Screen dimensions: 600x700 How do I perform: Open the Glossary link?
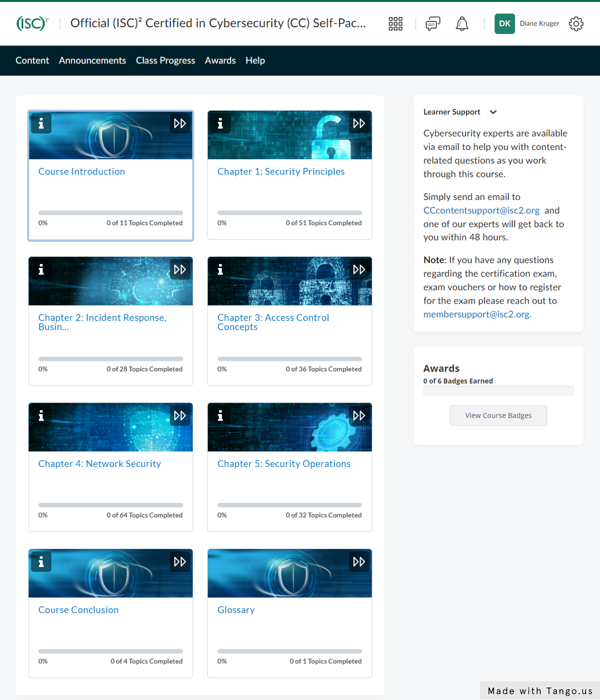point(236,610)
